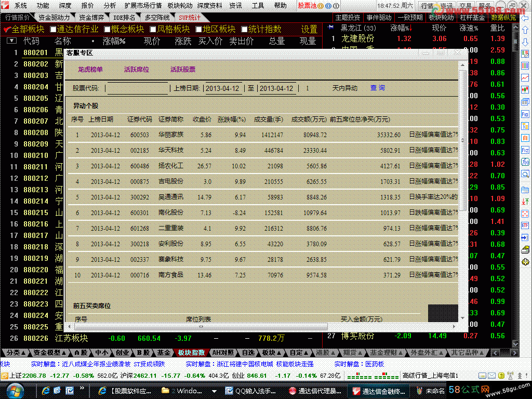Viewport: 532px width, 399px height.
Task: Click the magnifier search icon in right toolbar
Action: (x=525, y=174)
